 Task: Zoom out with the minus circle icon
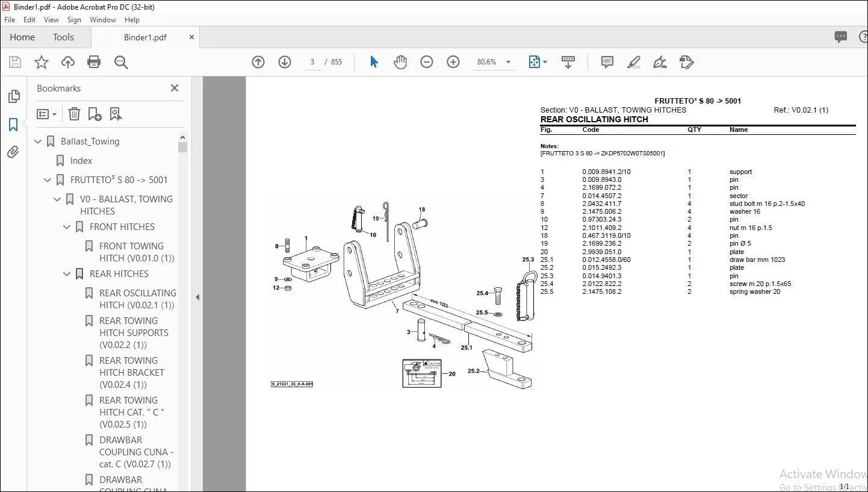[427, 62]
